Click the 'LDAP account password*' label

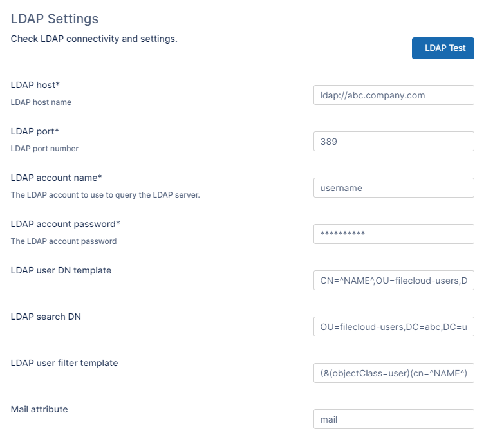66,224
